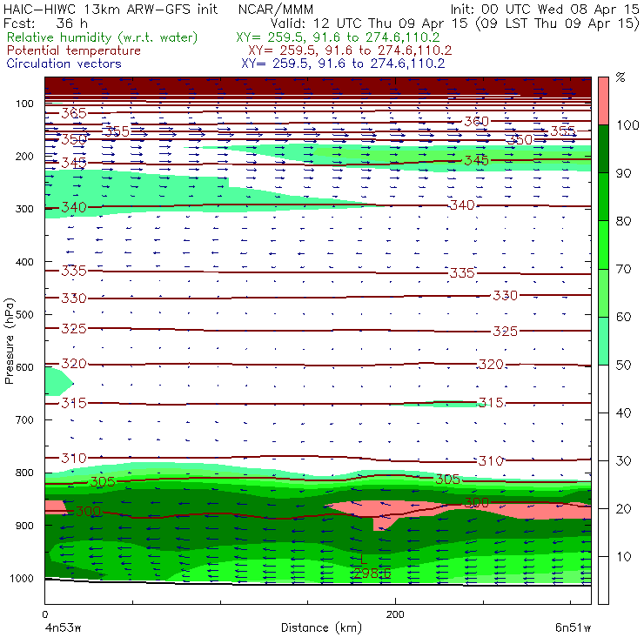Click the '4n53w' start location label
644x644 pixels.
[x=63, y=627]
